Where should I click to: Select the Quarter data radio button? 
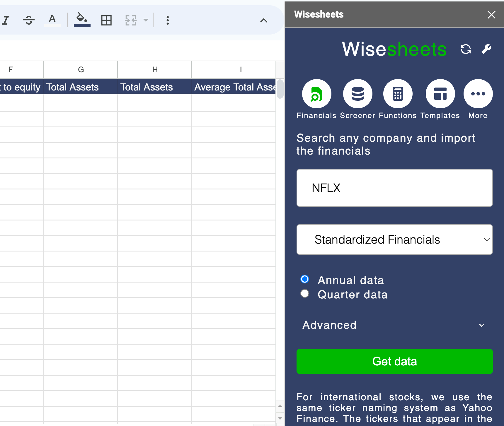tap(305, 294)
